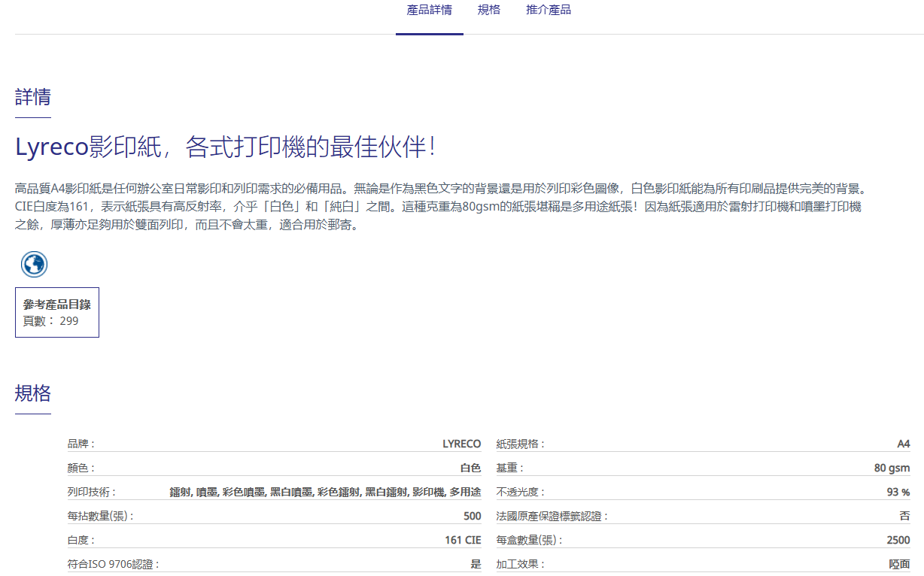
Task: Click the 詳情 section heading
Action: point(33,97)
